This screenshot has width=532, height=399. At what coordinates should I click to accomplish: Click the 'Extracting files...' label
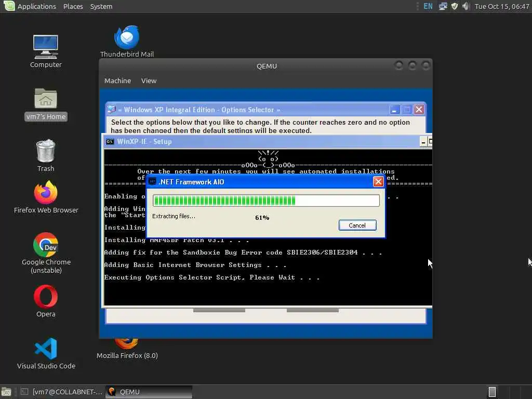(x=174, y=216)
